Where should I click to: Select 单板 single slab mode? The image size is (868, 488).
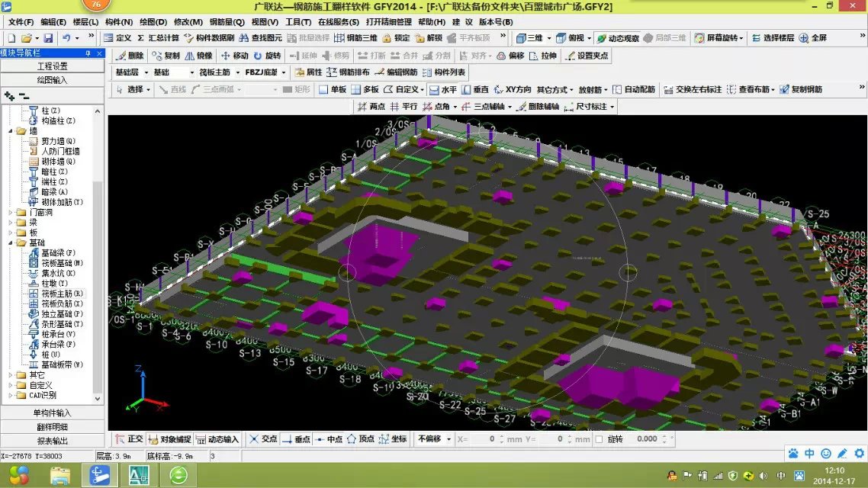[332, 90]
